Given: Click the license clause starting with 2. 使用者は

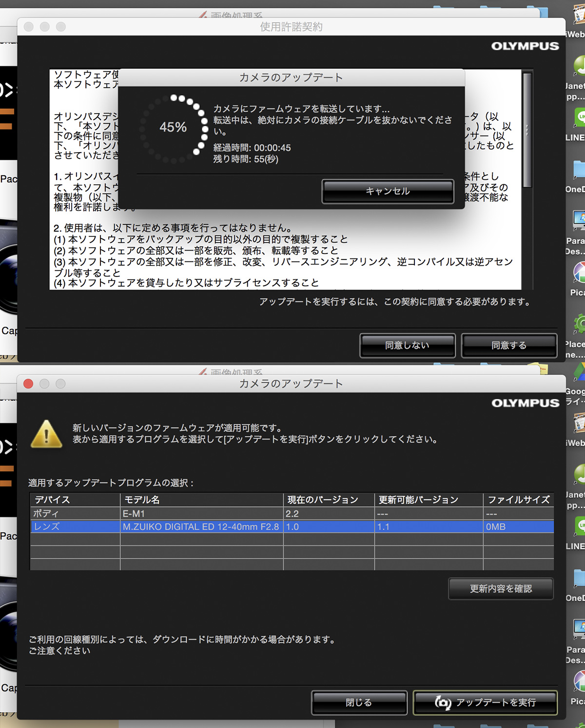Looking at the screenshot, I should 173,228.
